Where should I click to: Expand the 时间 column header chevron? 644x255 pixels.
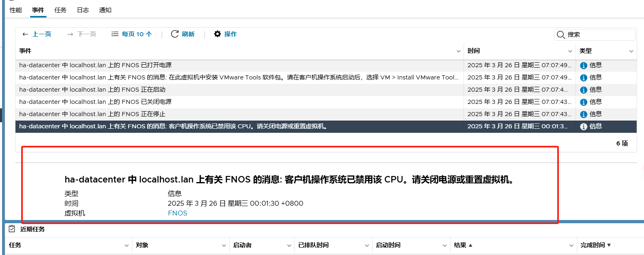click(570, 51)
